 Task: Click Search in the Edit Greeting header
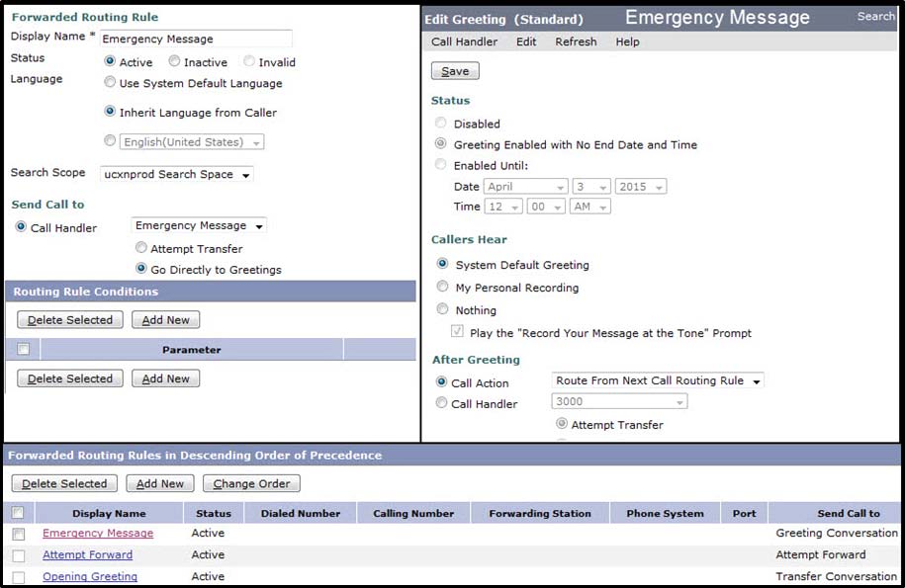coord(875,16)
